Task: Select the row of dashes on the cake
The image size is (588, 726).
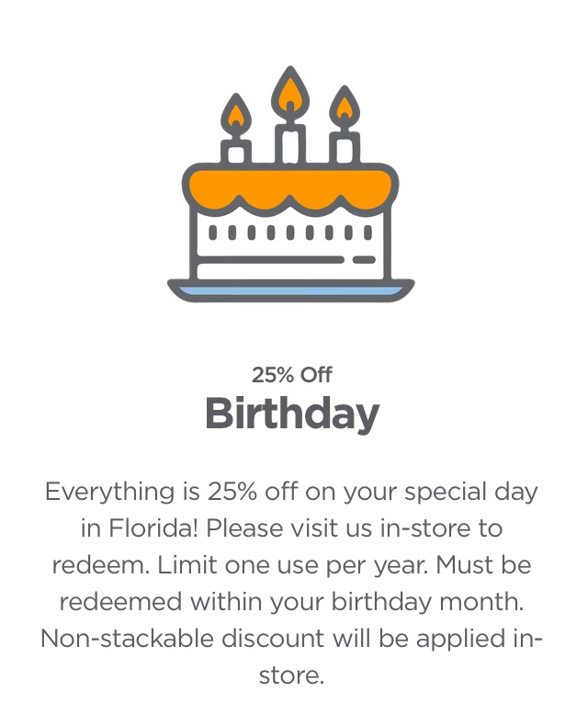Action: 290,233
